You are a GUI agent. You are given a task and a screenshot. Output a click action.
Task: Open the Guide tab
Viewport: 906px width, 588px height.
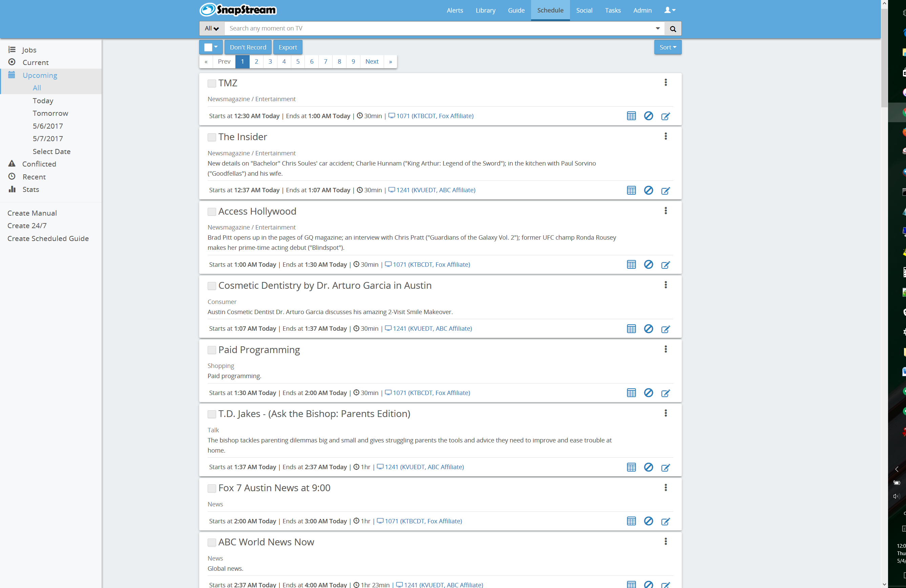[516, 10]
